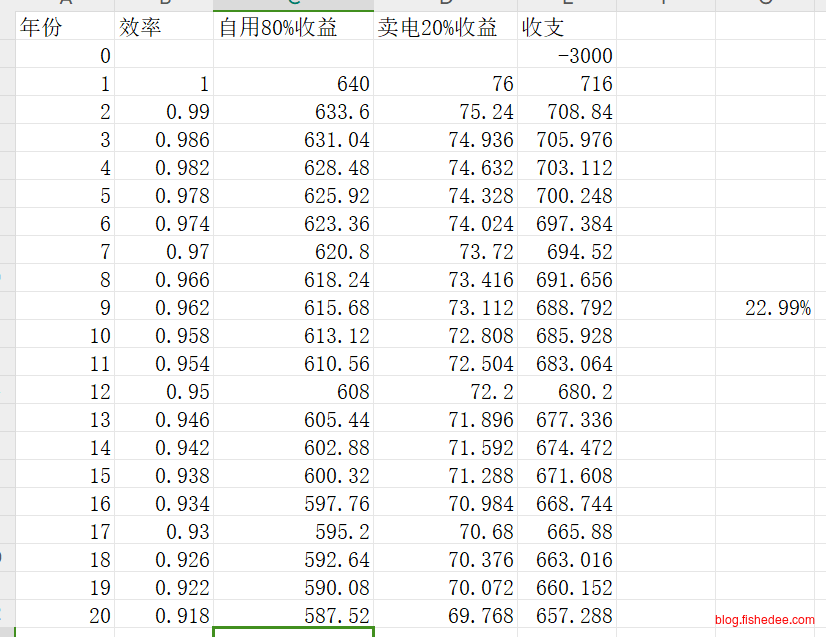Click the cell showing 680.2
The height and width of the screenshot is (637, 826).
pos(566,392)
